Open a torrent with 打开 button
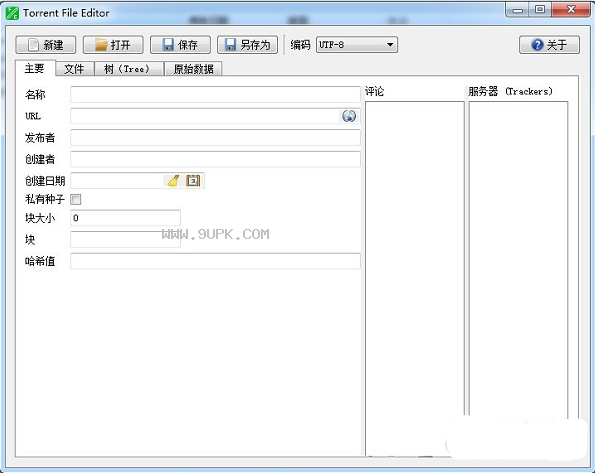This screenshot has width=595, height=473. (x=113, y=45)
